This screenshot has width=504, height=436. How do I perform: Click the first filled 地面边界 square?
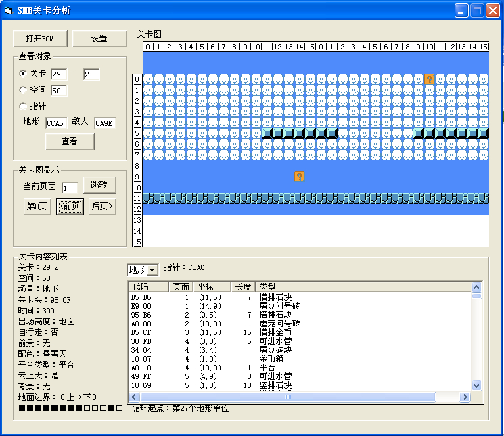tap(22, 408)
